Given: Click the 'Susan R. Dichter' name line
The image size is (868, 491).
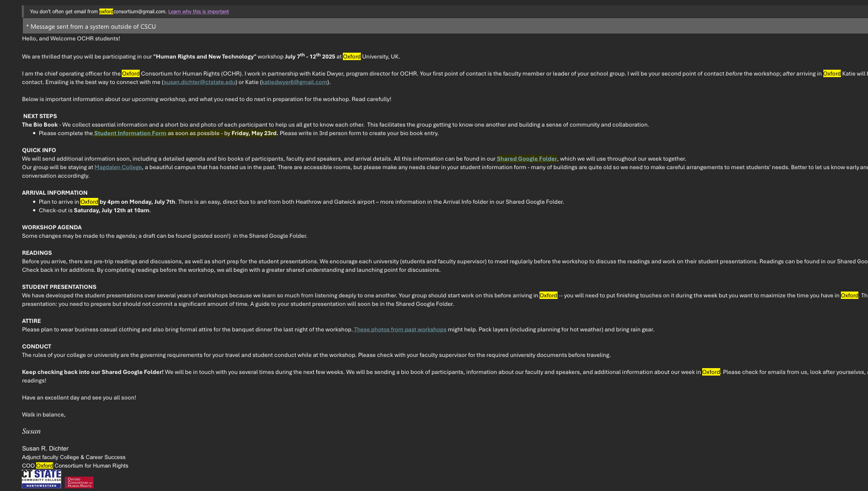Looking at the screenshot, I should [x=45, y=448].
